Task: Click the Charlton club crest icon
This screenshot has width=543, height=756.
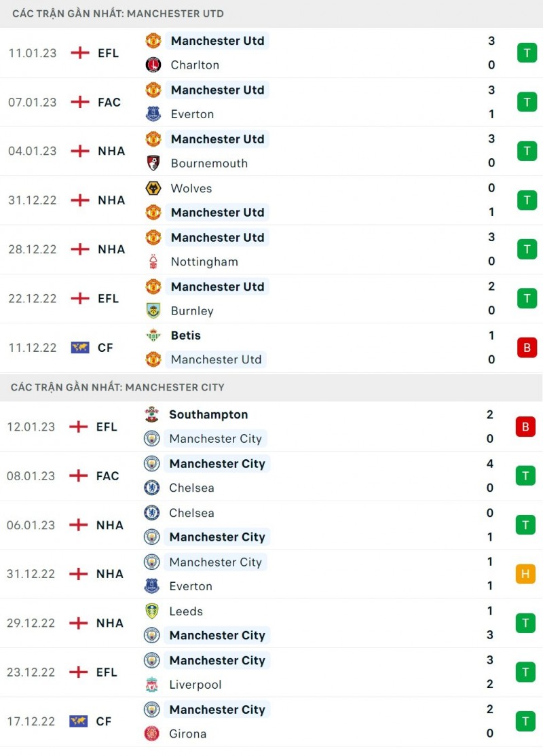Action: (153, 65)
